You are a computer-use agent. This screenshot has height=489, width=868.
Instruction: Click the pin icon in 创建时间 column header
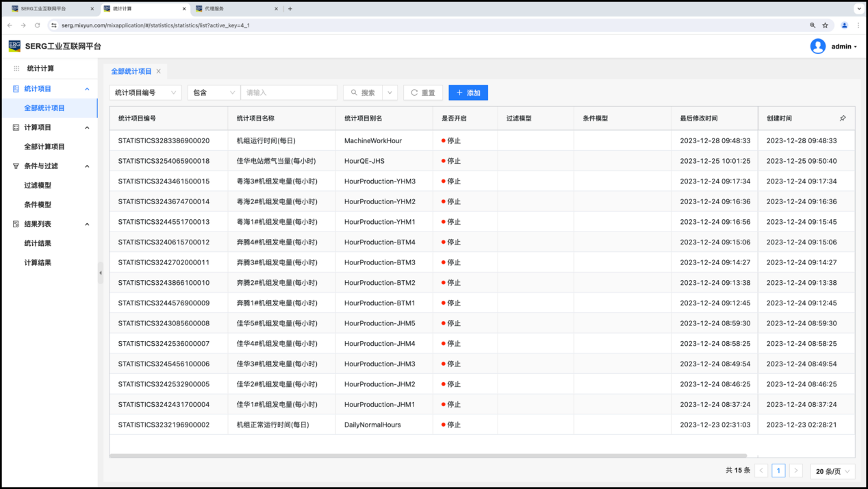pos(843,118)
